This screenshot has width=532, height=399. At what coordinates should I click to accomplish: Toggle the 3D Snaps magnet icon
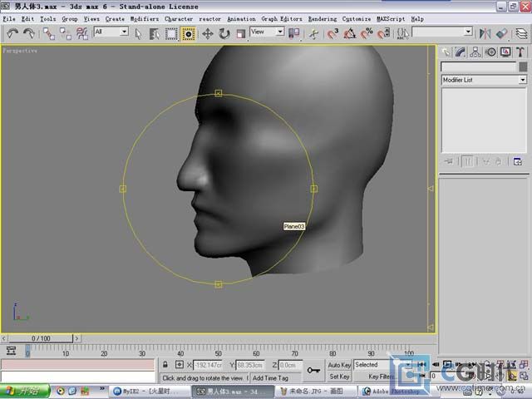coord(332,33)
